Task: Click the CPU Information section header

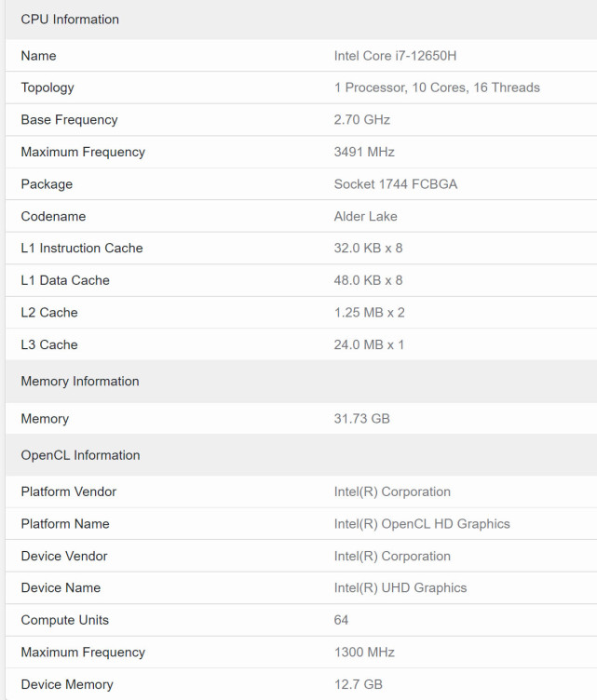Action: (70, 20)
